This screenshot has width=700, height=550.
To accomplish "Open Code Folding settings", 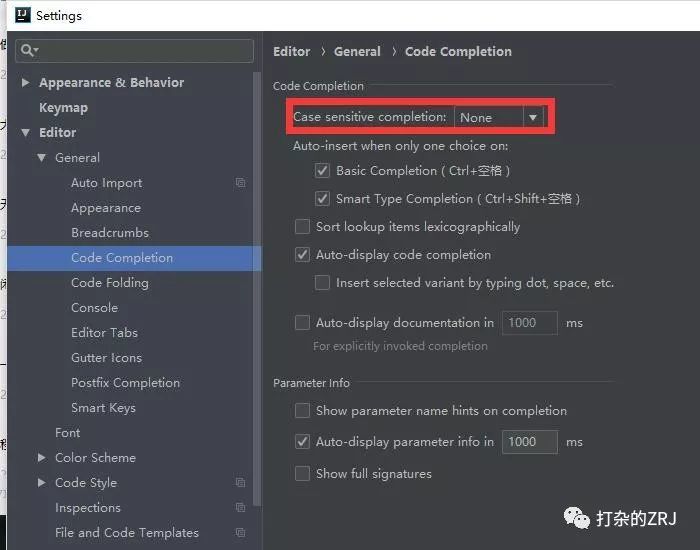I will 110,283.
